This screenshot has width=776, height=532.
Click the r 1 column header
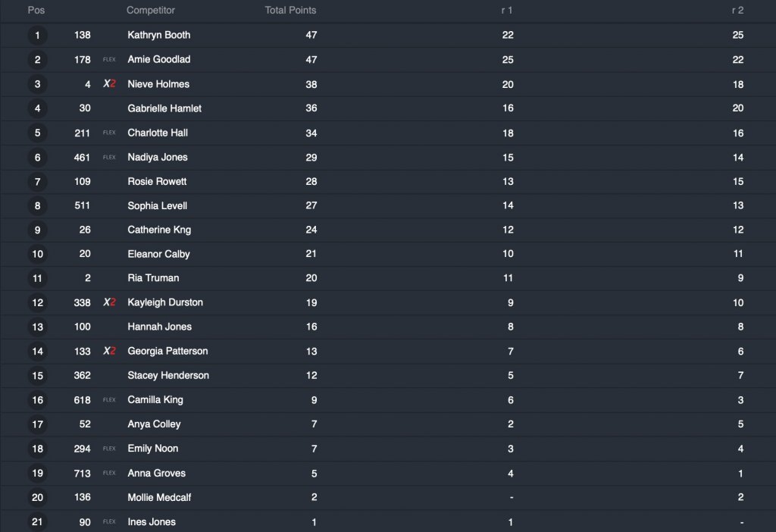pos(507,11)
